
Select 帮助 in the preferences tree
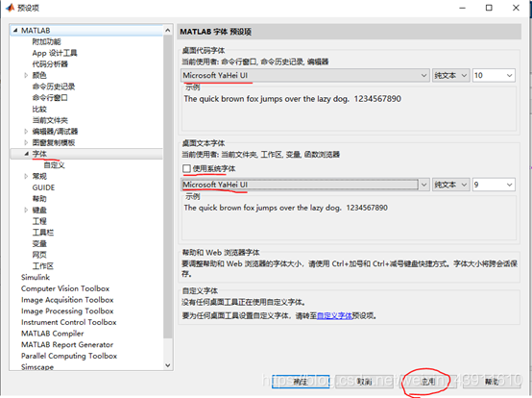pyautogui.click(x=39, y=198)
